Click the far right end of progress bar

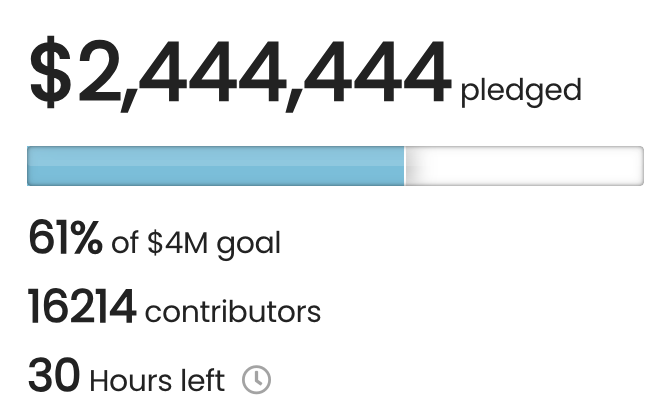point(638,166)
